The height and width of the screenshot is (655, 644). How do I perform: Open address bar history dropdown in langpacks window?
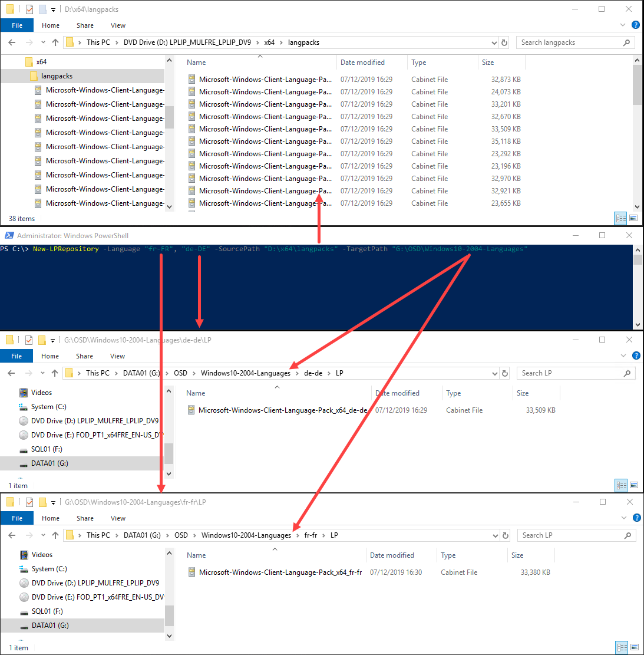click(x=494, y=42)
